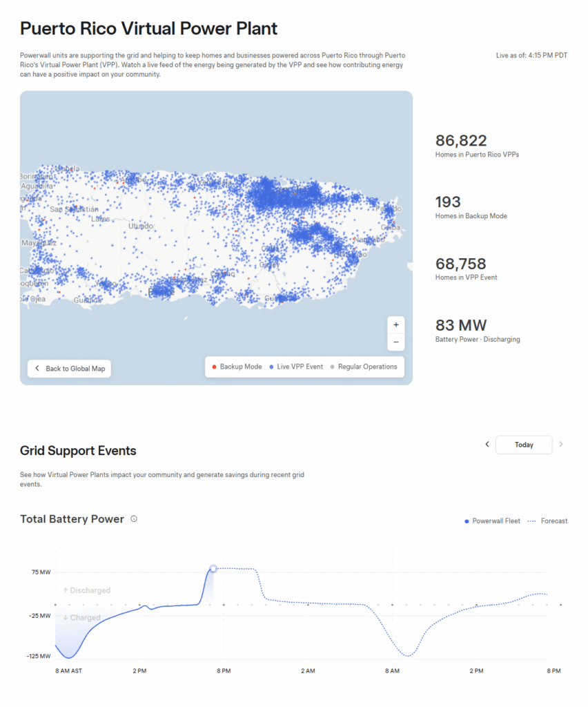Click the gray Regular Operations legend dot
The image size is (588, 707).
pyautogui.click(x=332, y=367)
